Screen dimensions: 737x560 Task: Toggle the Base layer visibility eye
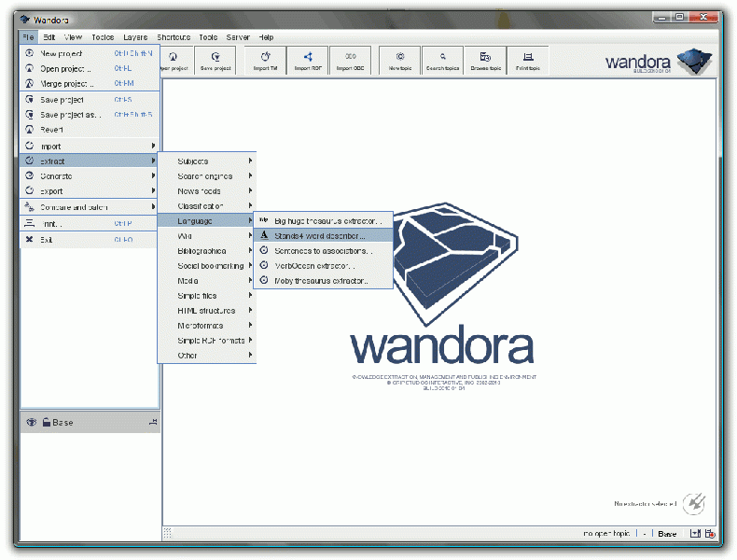point(31,423)
